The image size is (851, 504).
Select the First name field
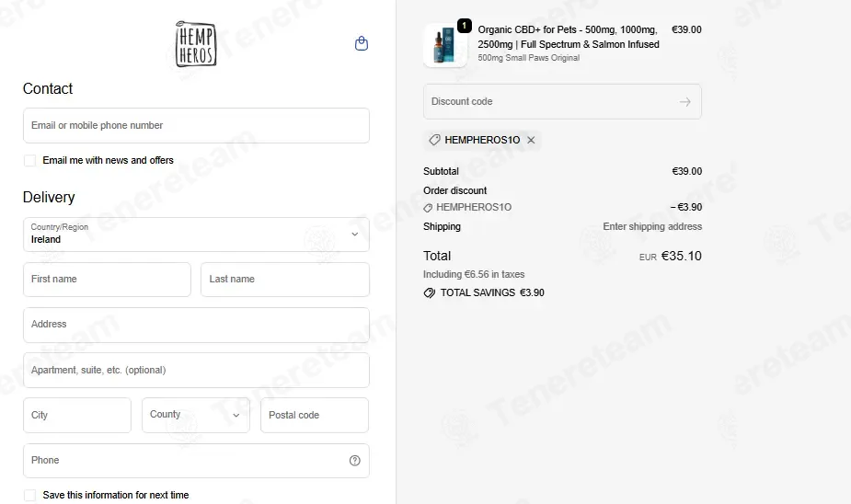point(107,280)
